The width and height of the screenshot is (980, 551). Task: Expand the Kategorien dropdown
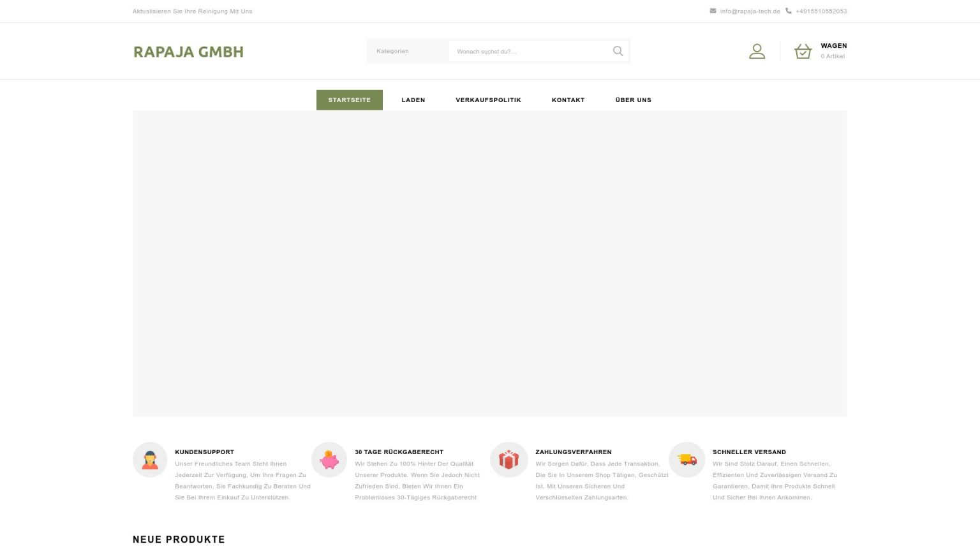coord(407,51)
